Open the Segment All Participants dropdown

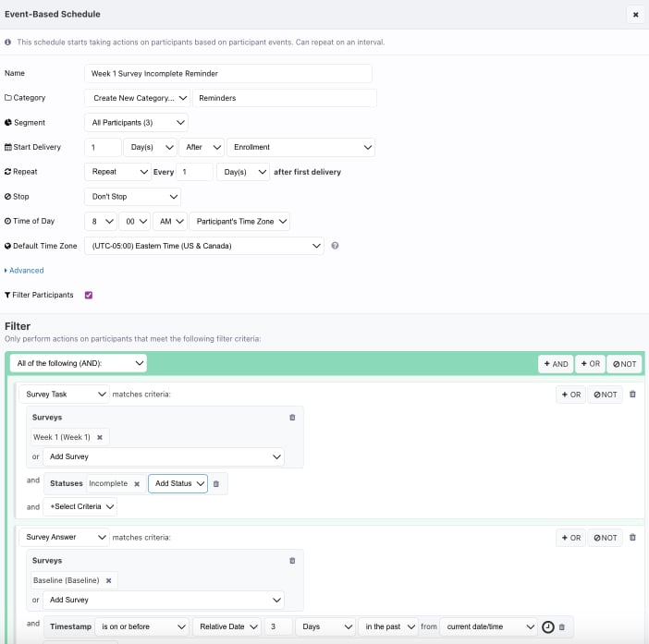136,122
